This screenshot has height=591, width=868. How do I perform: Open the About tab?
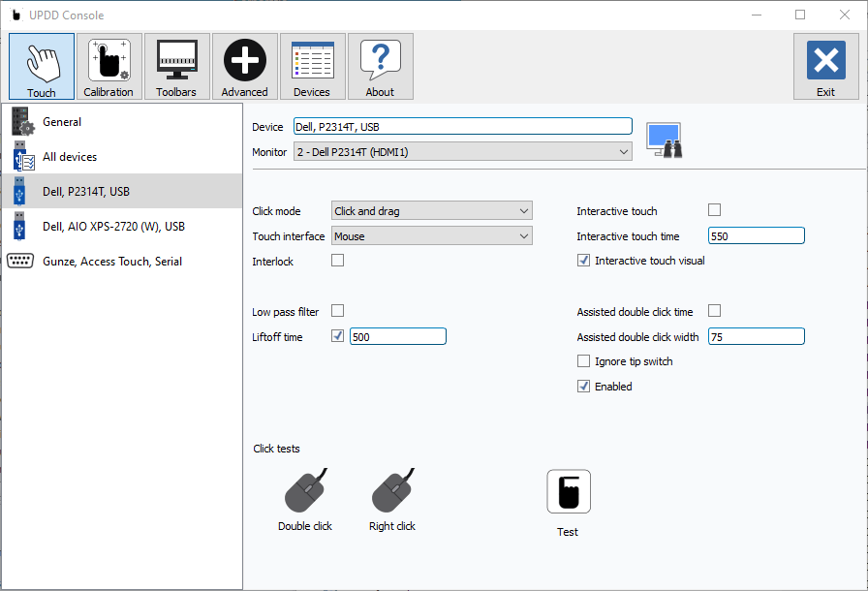point(381,67)
